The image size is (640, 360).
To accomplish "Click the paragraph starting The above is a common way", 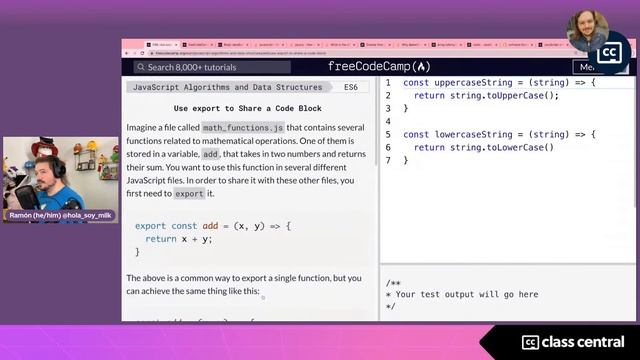I will (244, 284).
